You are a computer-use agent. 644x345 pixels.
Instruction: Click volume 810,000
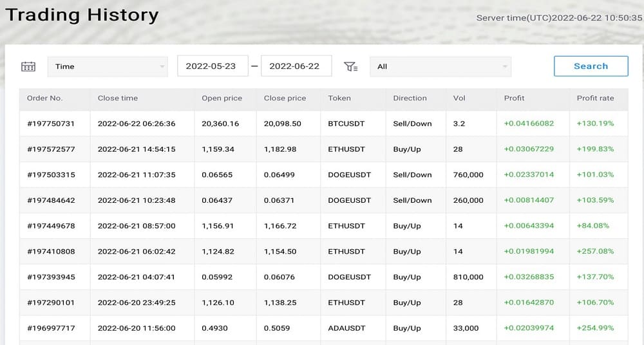tap(468, 277)
